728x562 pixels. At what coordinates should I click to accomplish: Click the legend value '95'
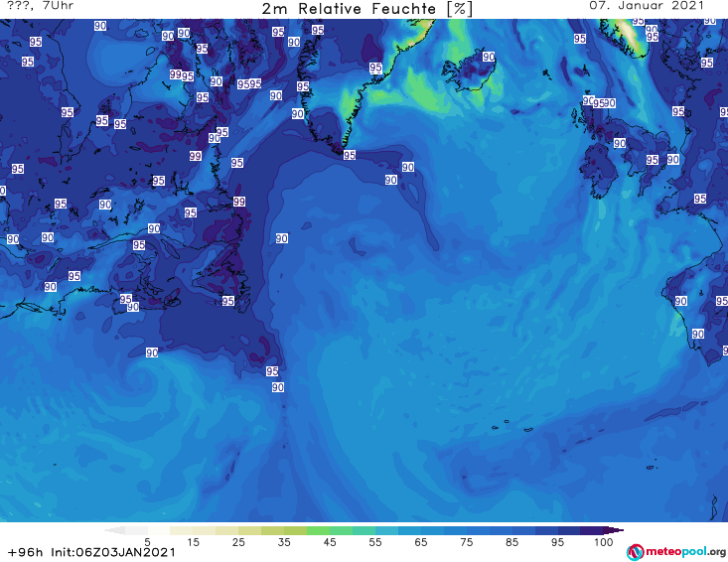point(557,542)
